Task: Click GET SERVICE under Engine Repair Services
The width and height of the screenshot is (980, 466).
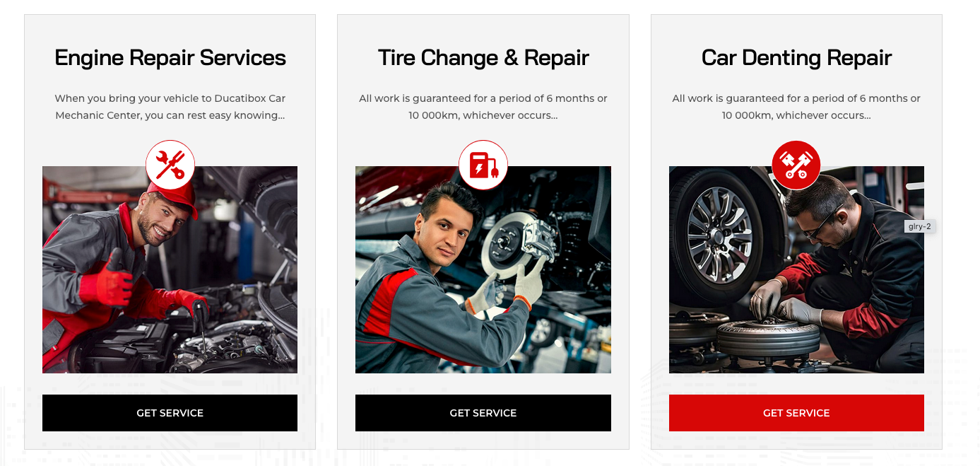Action: coord(170,413)
